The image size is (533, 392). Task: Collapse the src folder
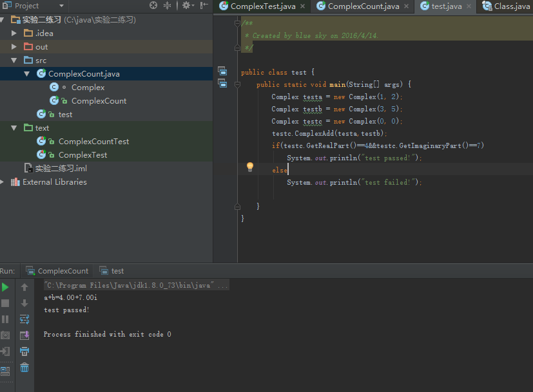coord(14,60)
